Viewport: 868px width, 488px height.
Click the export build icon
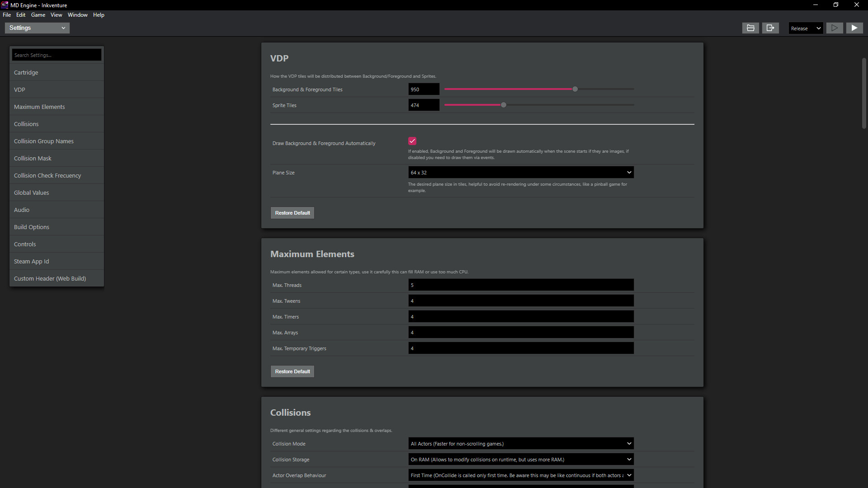click(770, 28)
